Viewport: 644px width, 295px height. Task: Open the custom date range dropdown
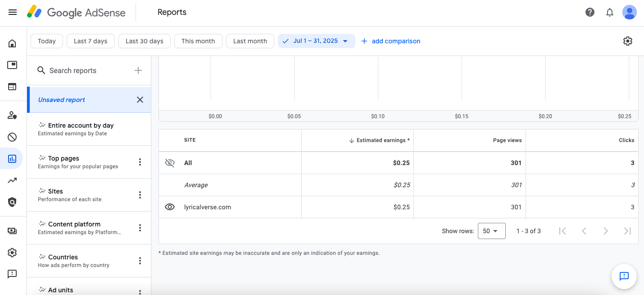pos(317,41)
